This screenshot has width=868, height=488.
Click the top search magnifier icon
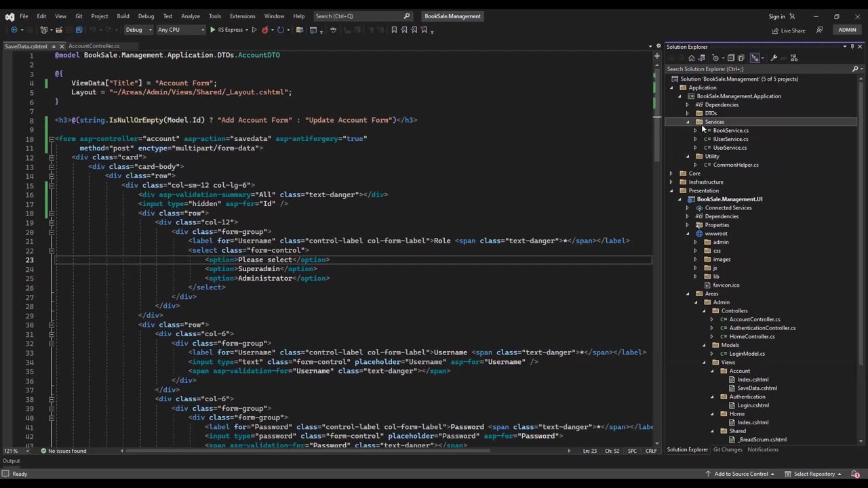tap(407, 16)
